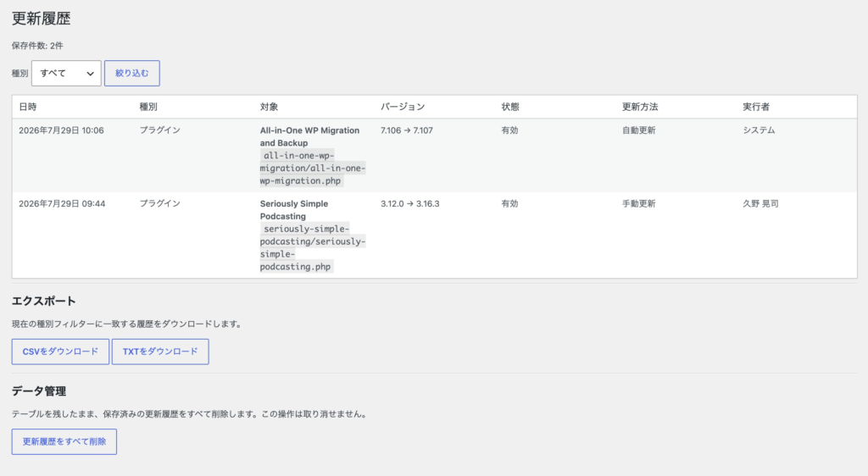The height and width of the screenshot is (476, 868).
Task: Click the 更新履歴 page heading
Action: (x=41, y=19)
